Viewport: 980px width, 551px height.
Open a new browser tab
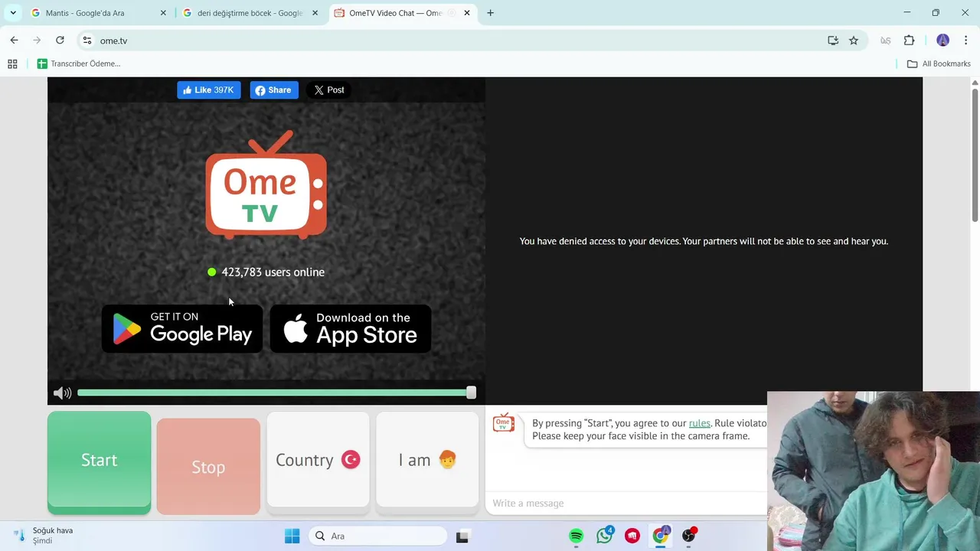[491, 13]
